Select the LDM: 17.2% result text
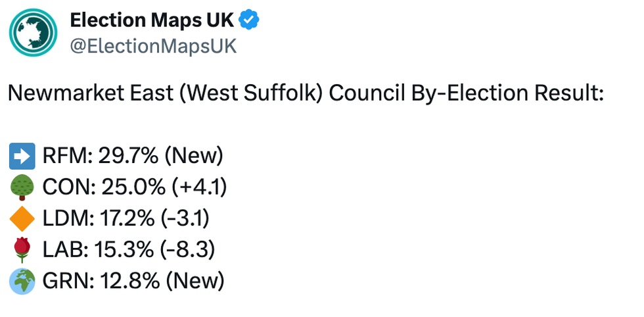The width and height of the screenshot is (644, 317). tap(98, 219)
